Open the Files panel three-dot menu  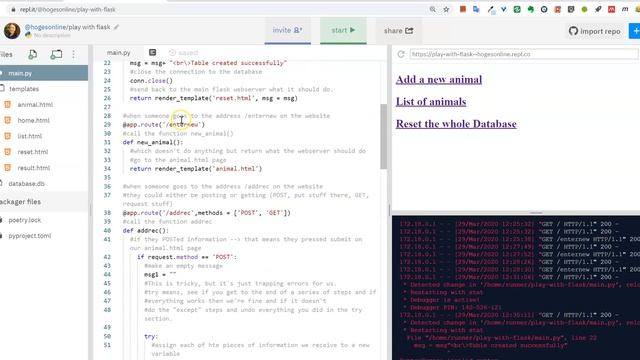click(73, 54)
